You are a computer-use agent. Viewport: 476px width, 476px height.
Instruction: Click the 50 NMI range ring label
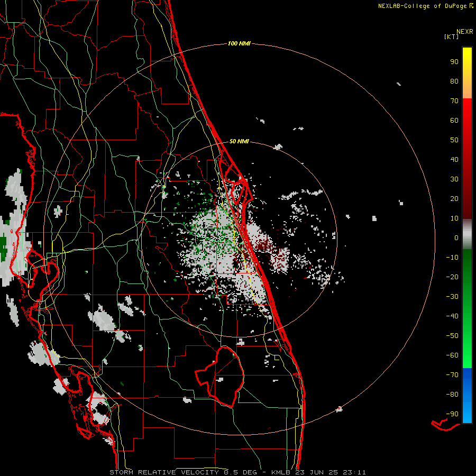click(x=239, y=141)
